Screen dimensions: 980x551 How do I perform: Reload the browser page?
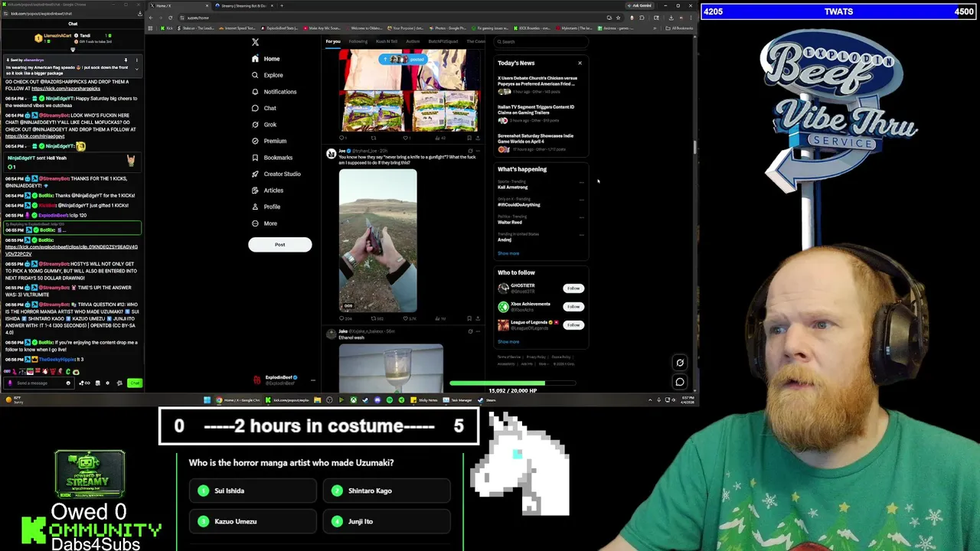pyautogui.click(x=170, y=17)
